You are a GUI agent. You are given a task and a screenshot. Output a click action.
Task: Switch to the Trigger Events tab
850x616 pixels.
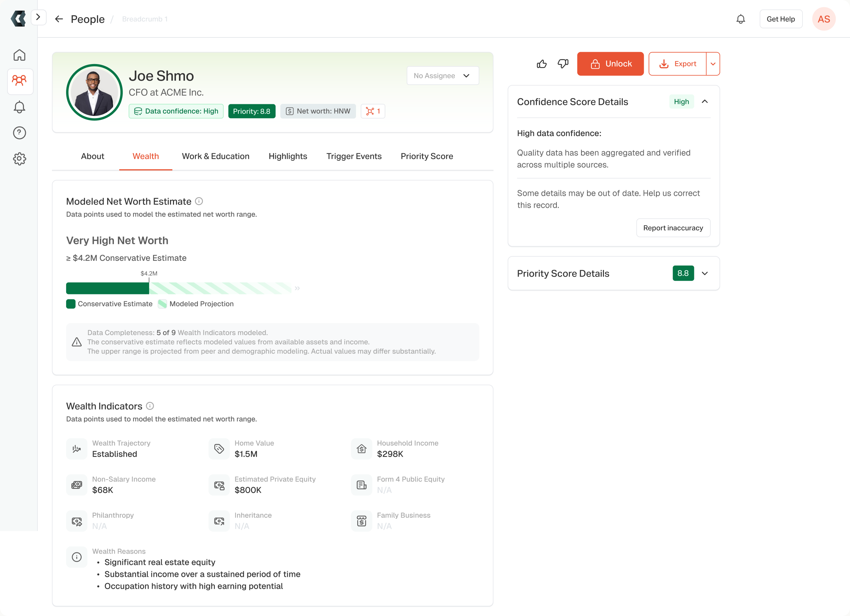point(354,156)
